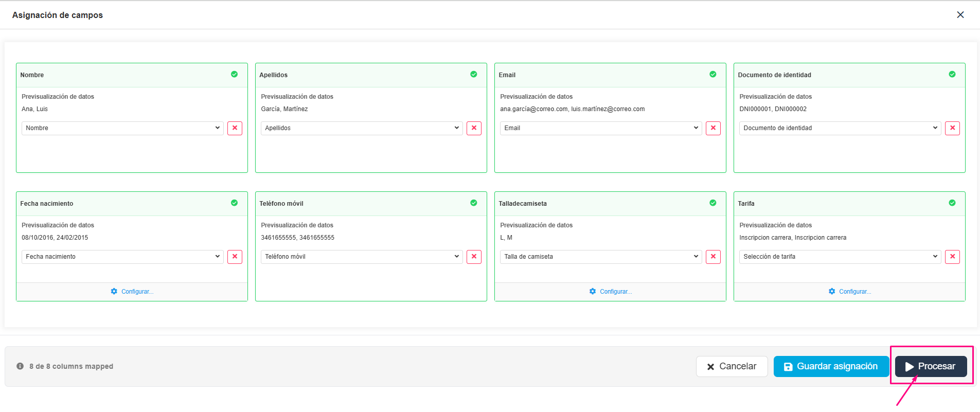
Task: Open Configurar for the Tarifa column
Action: pos(850,292)
